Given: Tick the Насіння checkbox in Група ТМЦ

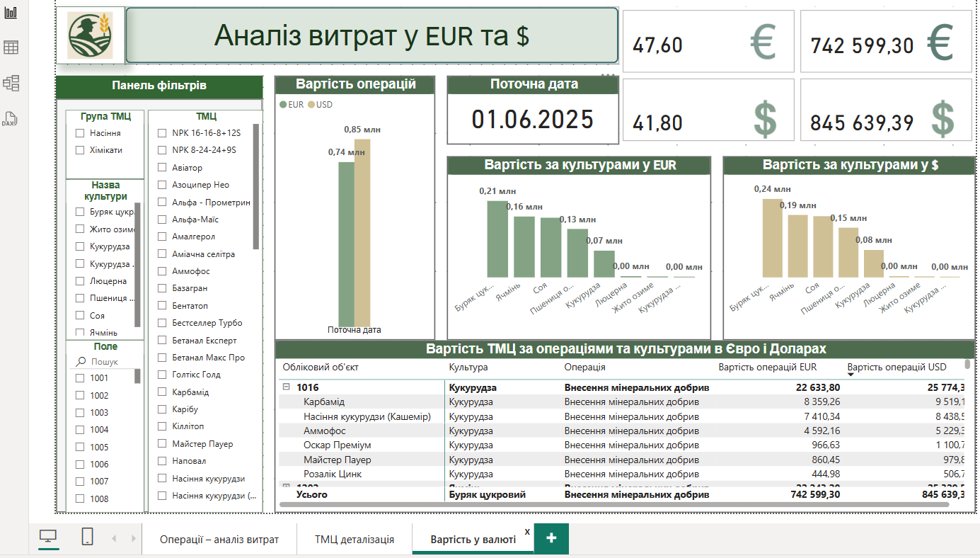Looking at the screenshot, I should pos(80,133).
